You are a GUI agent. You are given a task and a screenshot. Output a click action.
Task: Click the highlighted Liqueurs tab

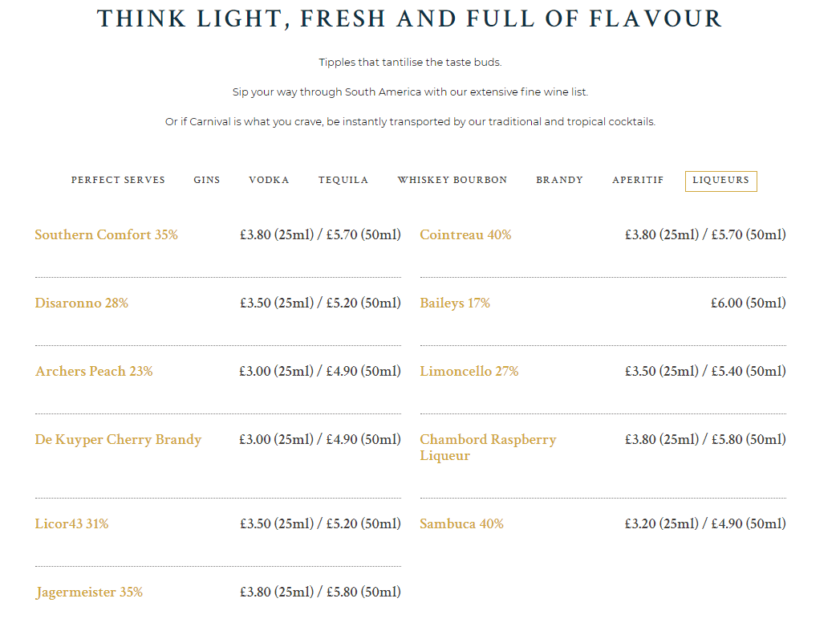click(x=721, y=181)
